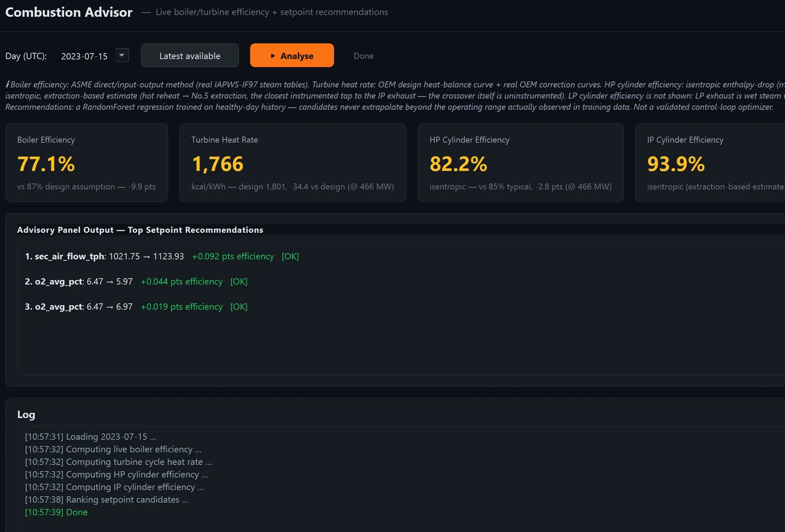Click the Day (UTC): label

pos(26,56)
